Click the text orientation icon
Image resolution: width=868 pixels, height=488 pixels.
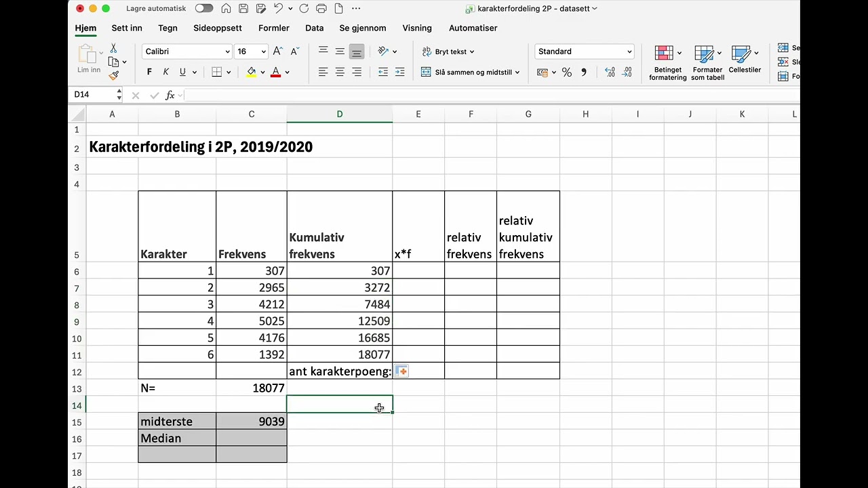pos(383,51)
